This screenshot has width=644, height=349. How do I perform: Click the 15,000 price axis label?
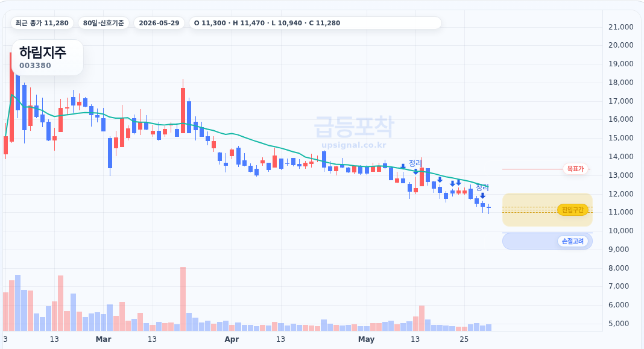click(x=620, y=138)
